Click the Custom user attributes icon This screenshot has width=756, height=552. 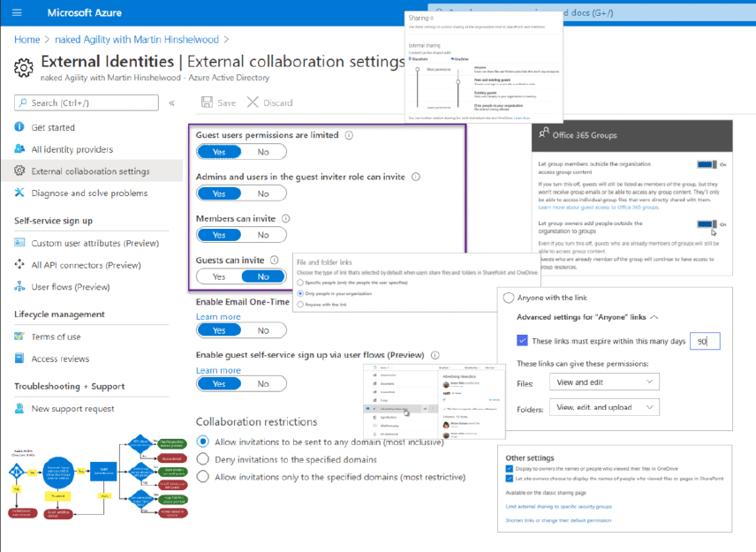click(x=19, y=243)
